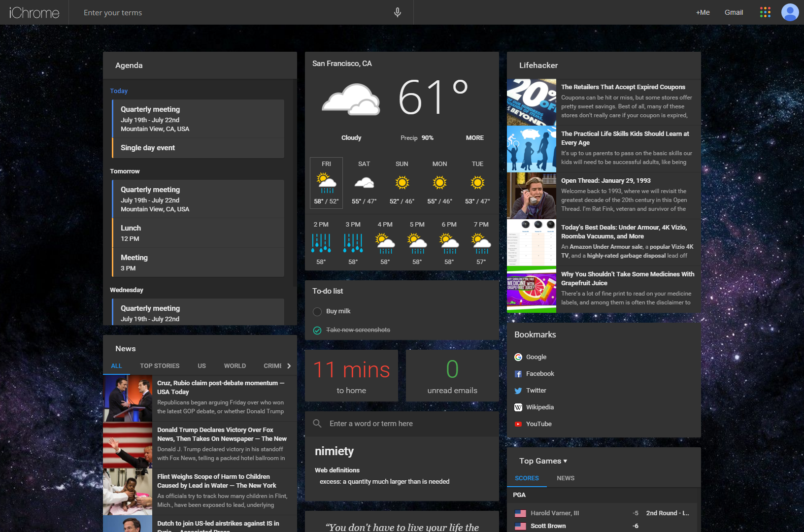Check off the Buy milk task
This screenshot has width=804, height=532.
[x=317, y=311]
